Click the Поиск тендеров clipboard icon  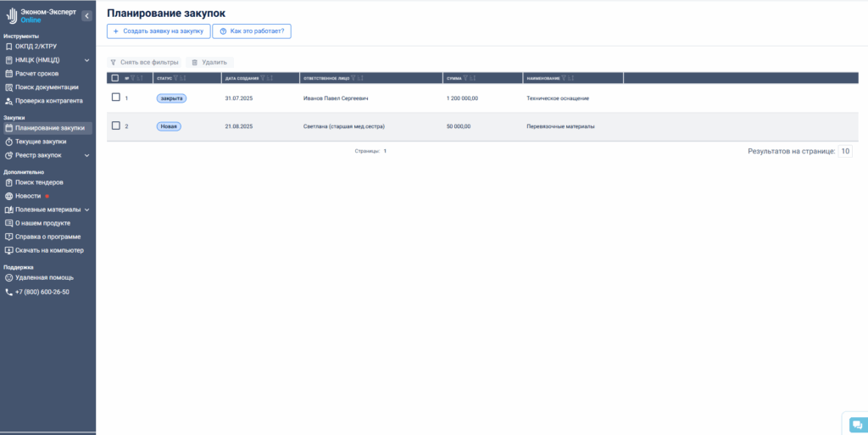(8, 182)
